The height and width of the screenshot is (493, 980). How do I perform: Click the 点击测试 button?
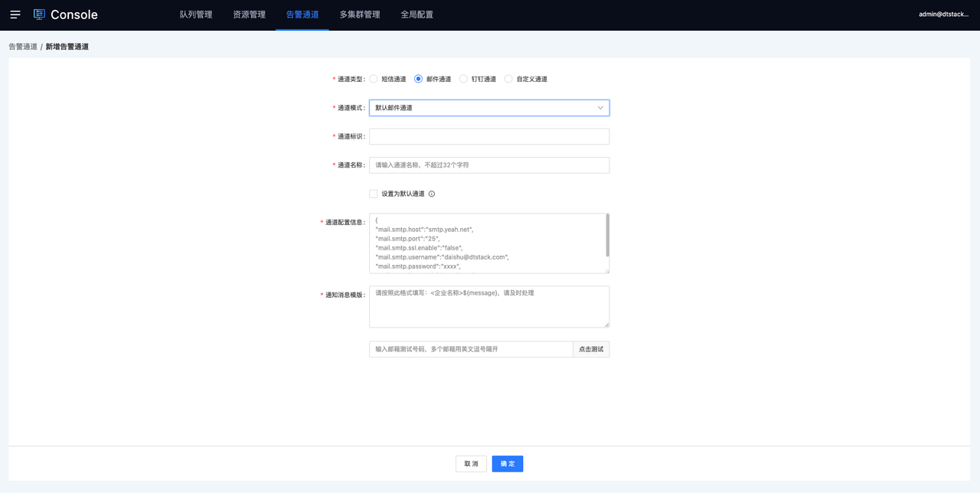591,349
